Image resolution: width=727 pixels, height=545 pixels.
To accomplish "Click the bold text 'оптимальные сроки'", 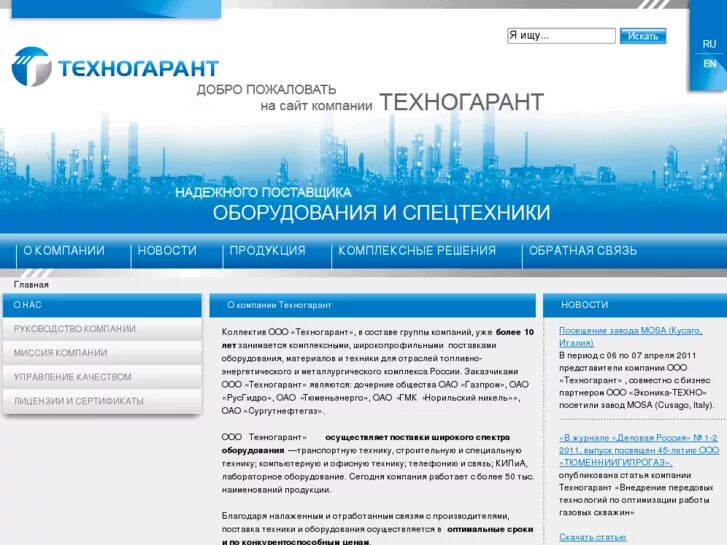I will click(490, 529).
